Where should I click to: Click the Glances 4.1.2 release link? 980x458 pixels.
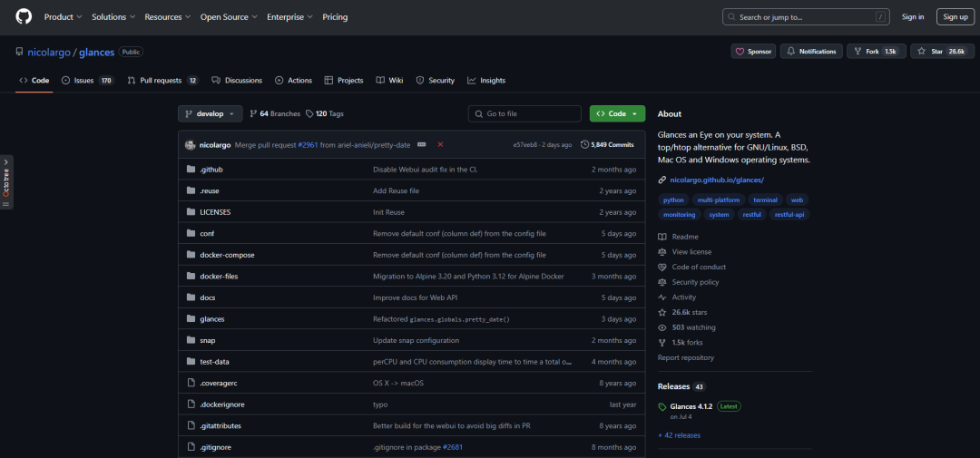[691, 405]
